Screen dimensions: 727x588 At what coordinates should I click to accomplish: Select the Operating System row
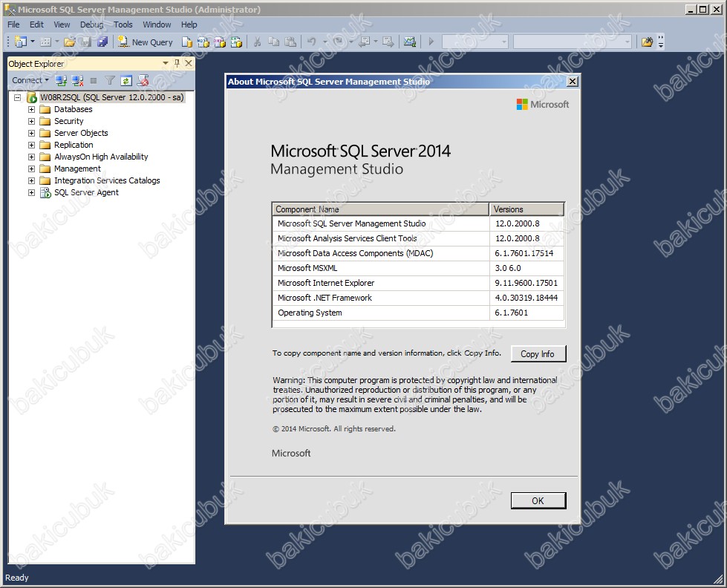pos(418,313)
